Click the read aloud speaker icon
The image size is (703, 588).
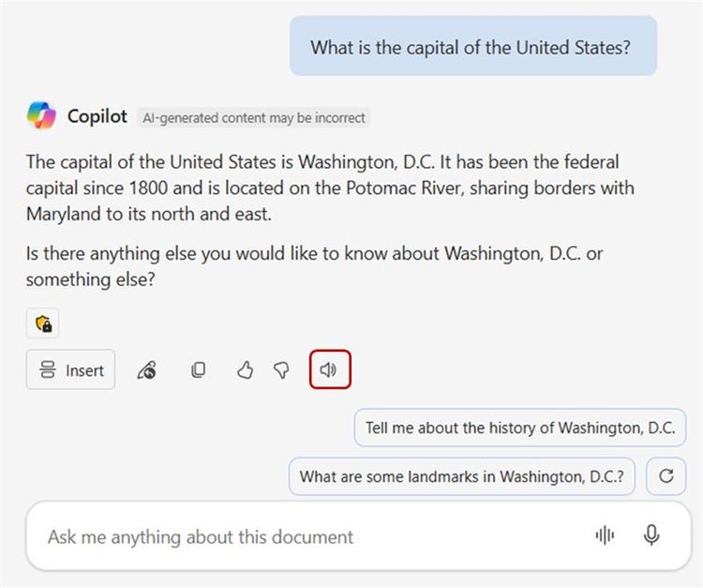[329, 369]
